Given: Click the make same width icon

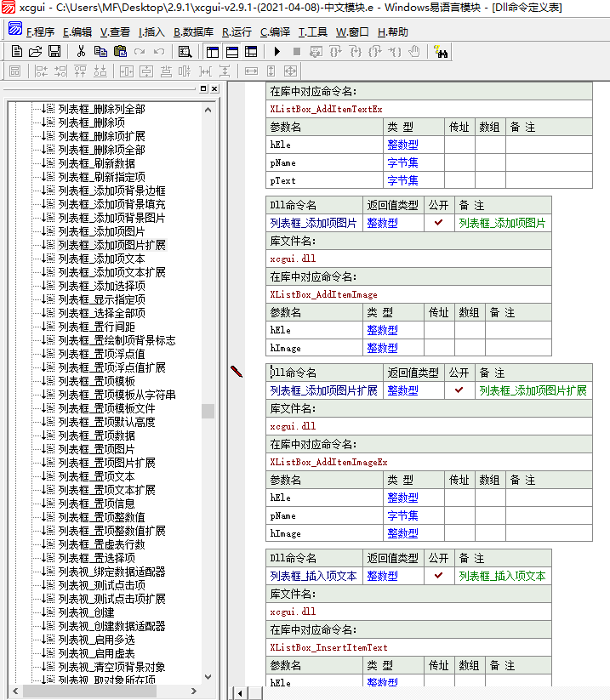Looking at the screenshot, I should click(x=252, y=71).
